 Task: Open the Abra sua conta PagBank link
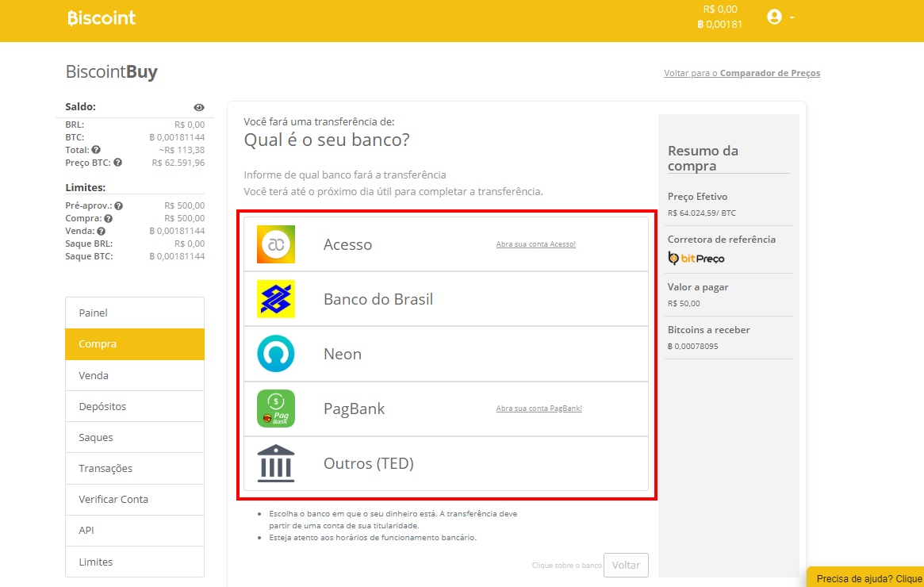539,408
